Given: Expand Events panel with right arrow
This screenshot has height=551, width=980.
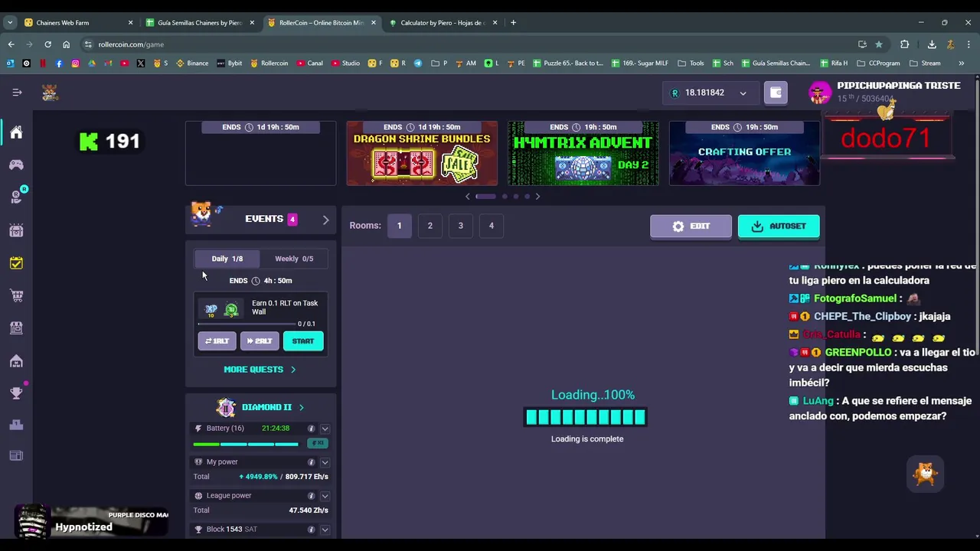Looking at the screenshot, I should (x=325, y=220).
